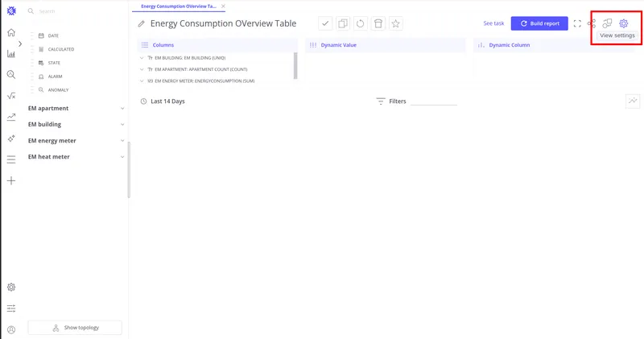
Task: Open the trend line icon in sidebar
Action: tap(11, 117)
